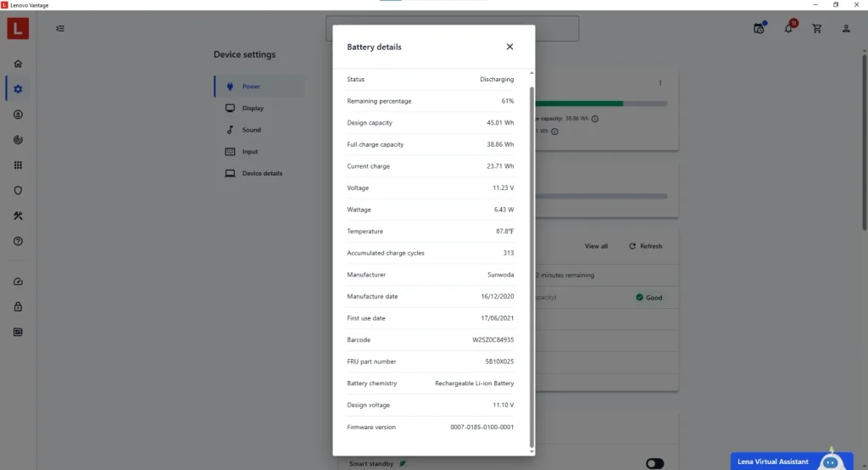Open the system update download icon
Image resolution: width=868 pixels, height=470 pixels.
18,115
